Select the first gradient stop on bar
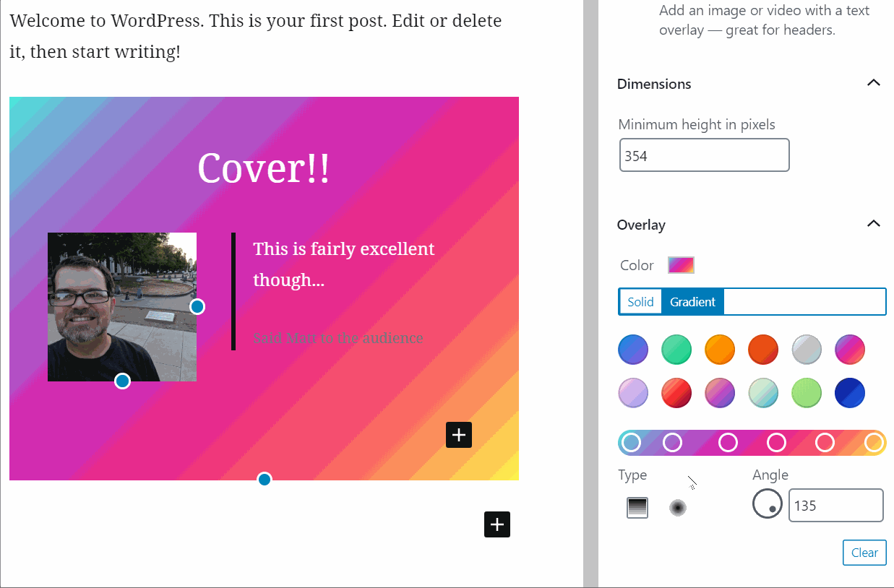This screenshot has width=894, height=588. (631, 442)
